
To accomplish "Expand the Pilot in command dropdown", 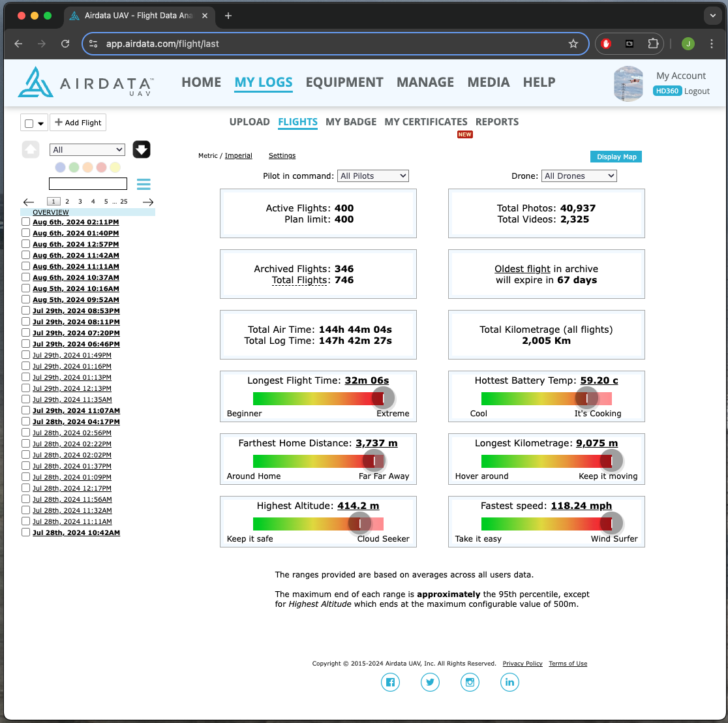I will 373,176.
